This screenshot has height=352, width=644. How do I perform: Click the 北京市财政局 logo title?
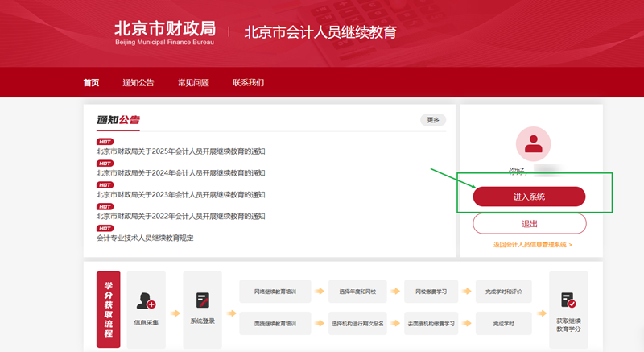[x=165, y=32]
